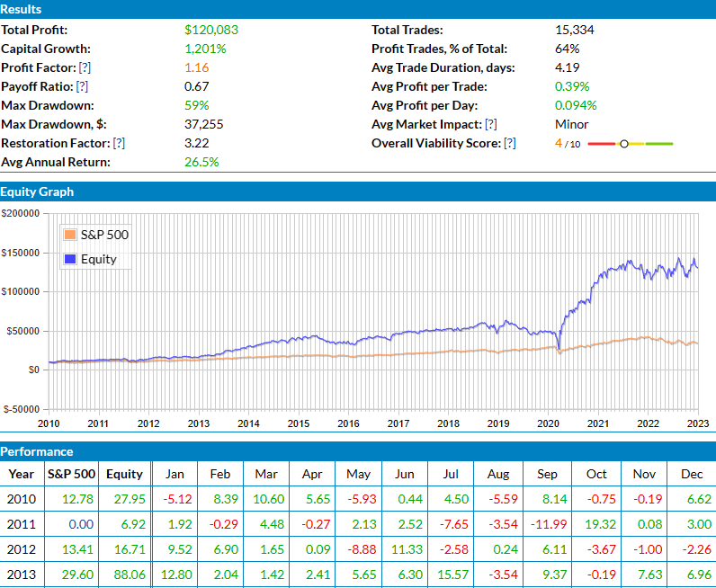Image resolution: width=716 pixels, height=588 pixels.
Task: Click the Dec column header
Action: [x=693, y=474]
